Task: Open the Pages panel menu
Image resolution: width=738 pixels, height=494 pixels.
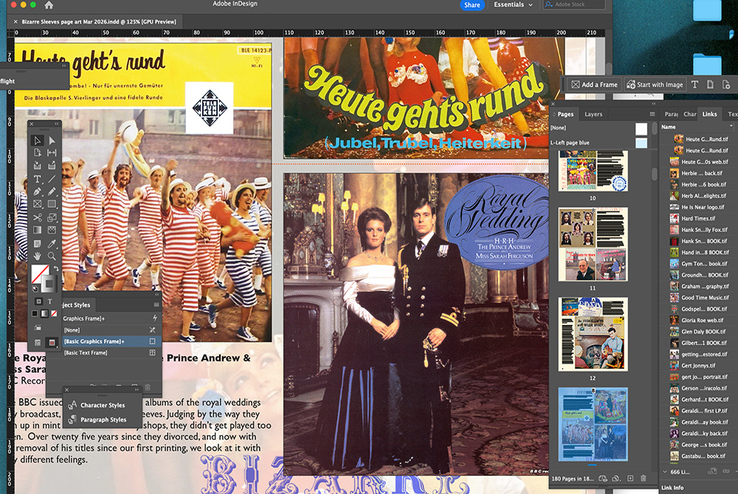Action: pyautogui.click(x=652, y=114)
